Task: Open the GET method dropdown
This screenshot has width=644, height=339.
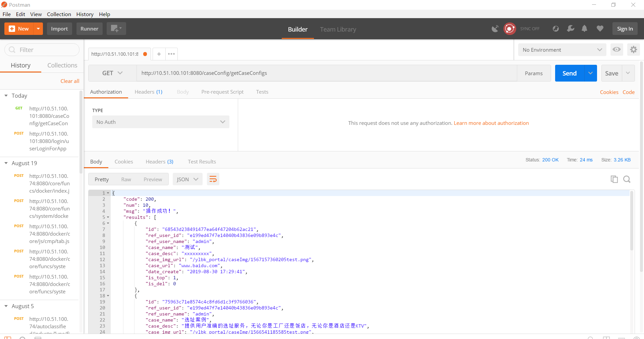Action: 112,73
